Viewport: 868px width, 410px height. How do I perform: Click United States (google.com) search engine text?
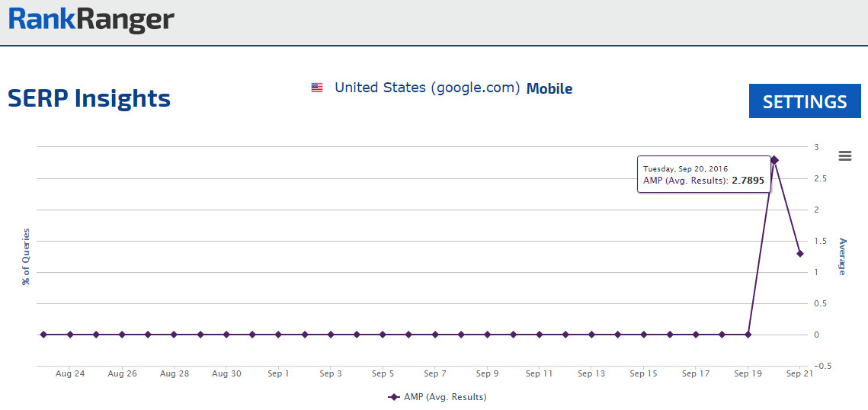tap(427, 88)
